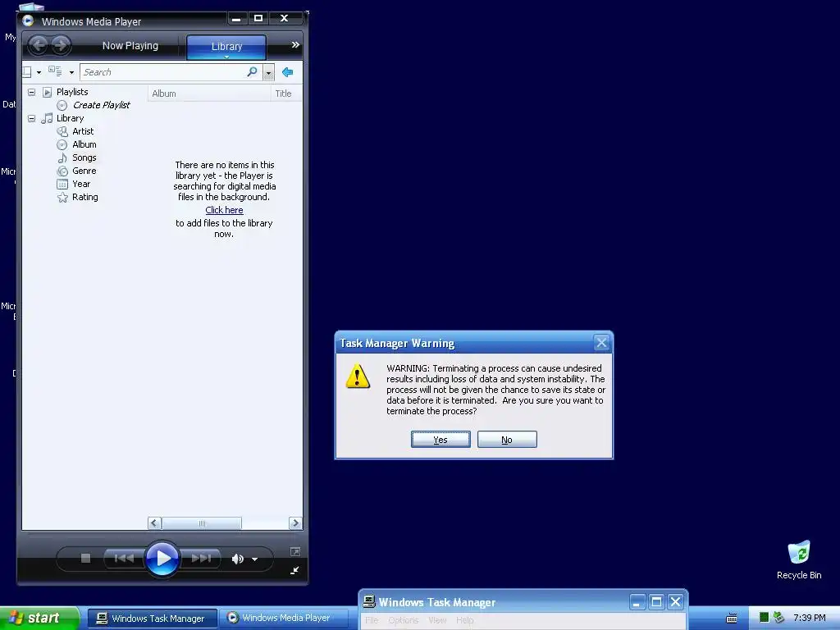Screen dimensions: 840x630
Task: Open the Library tab
Action: coord(226,47)
